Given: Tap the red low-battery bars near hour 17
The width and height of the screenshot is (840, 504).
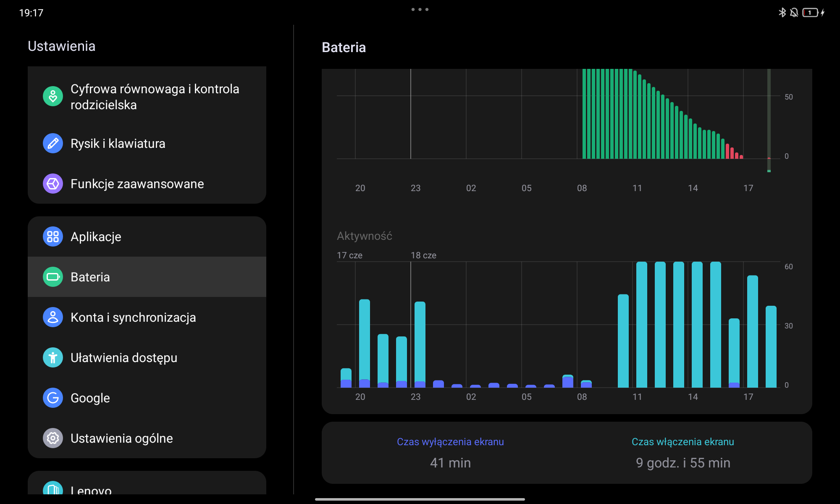Looking at the screenshot, I should coord(735,152).
